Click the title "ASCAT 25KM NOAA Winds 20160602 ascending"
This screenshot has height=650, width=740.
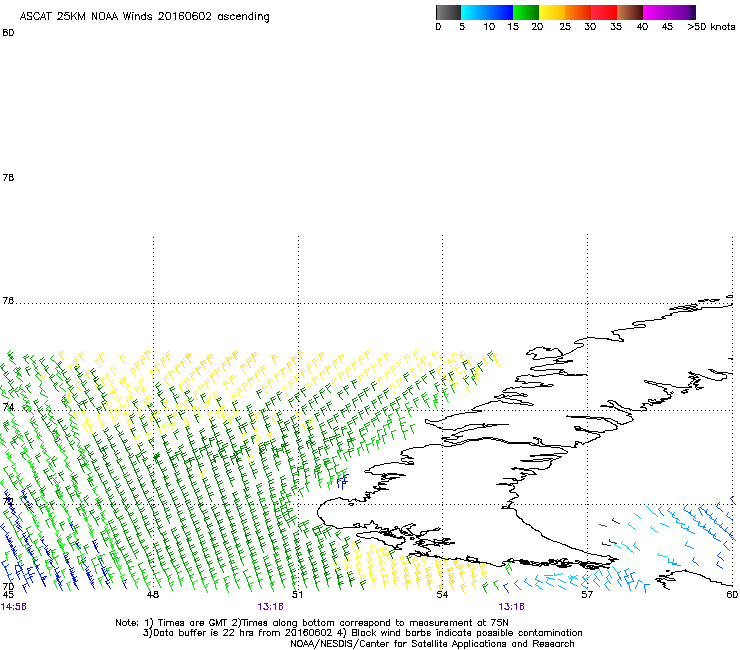pos(144,17)
